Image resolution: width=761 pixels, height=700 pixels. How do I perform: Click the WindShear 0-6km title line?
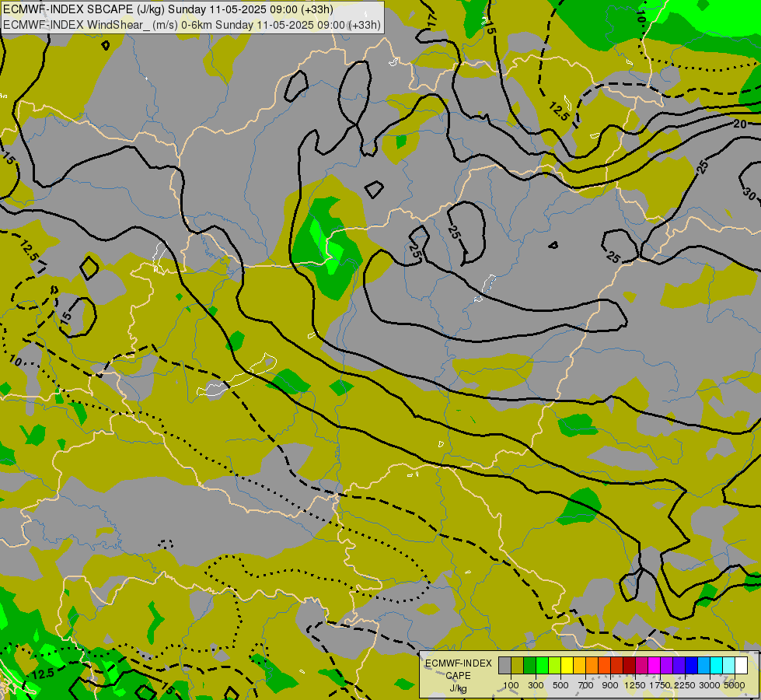point(192,25)
